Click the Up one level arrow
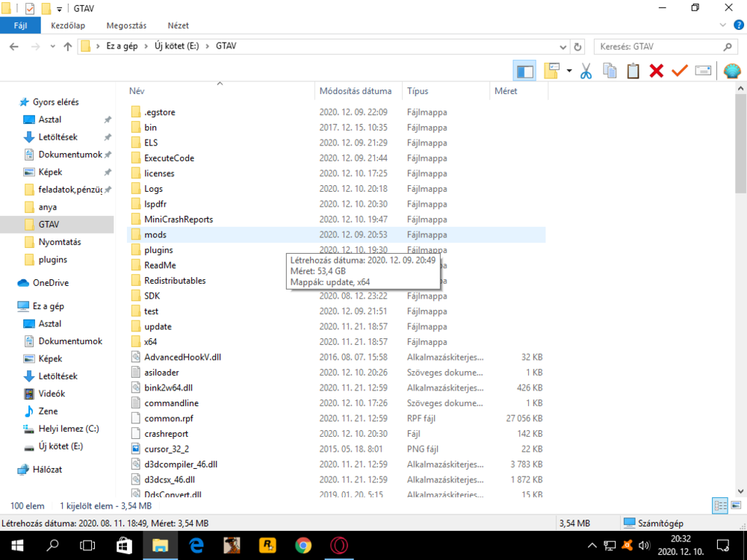Image resolution: width=747 pixels, height=560 pixels. [x=68, y=46]
